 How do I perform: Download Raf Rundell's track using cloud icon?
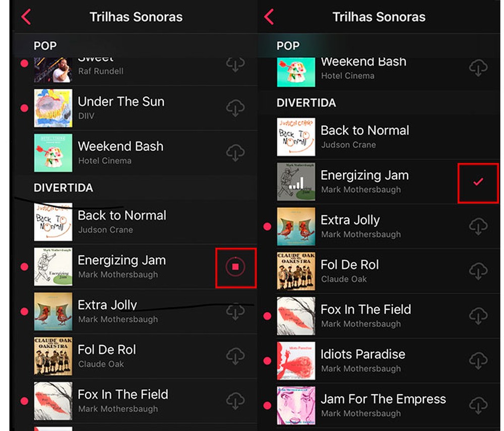click(235, 65)
